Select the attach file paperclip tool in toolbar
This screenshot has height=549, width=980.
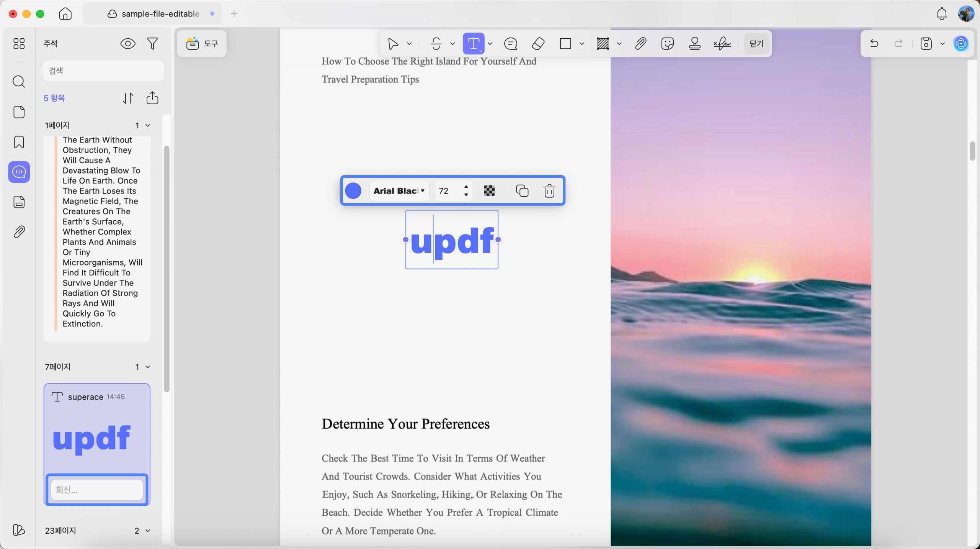click(640, 44)
